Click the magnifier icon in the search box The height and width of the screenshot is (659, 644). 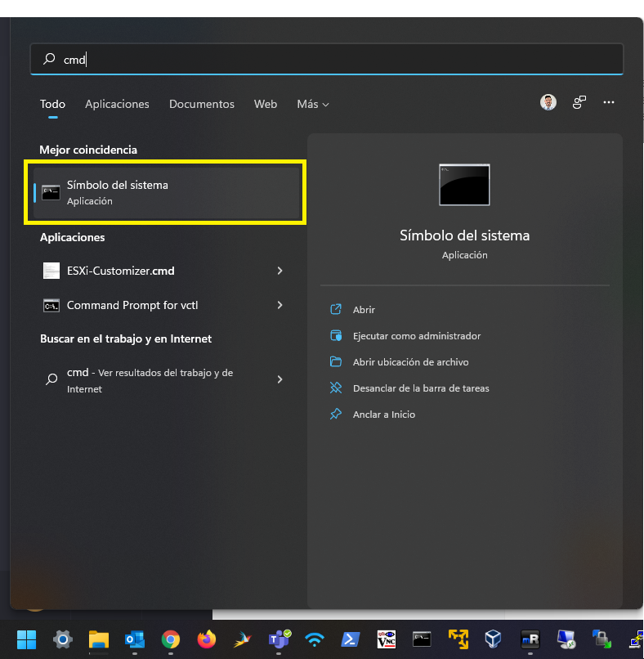pyautogui.click(x=49, y=59)
